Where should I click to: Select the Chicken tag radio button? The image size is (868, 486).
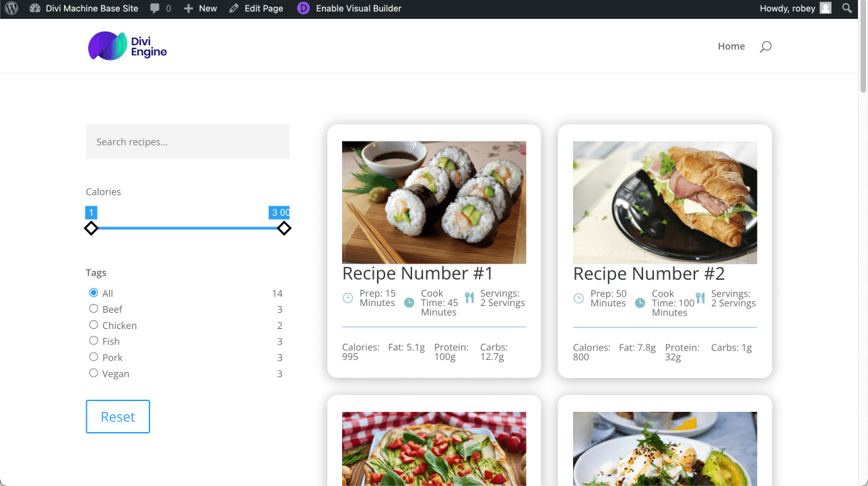coord(94,325)
